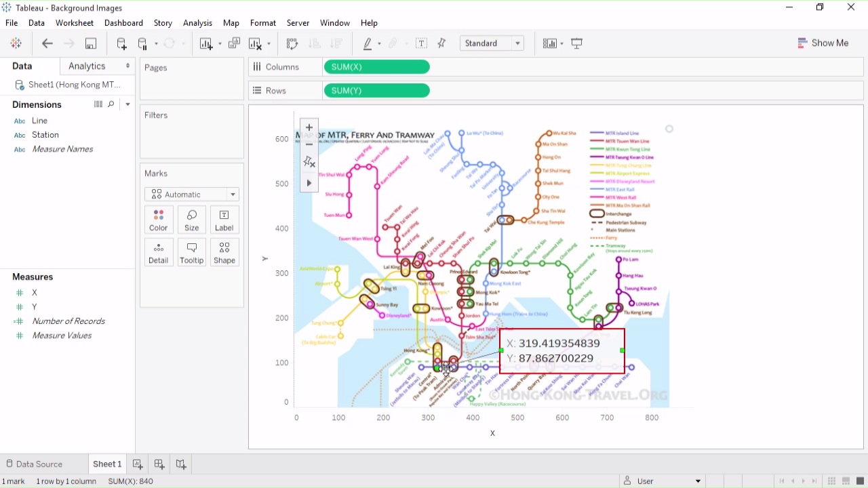
Task: Open the Analysis menu
Action: (x=197, y=23)
